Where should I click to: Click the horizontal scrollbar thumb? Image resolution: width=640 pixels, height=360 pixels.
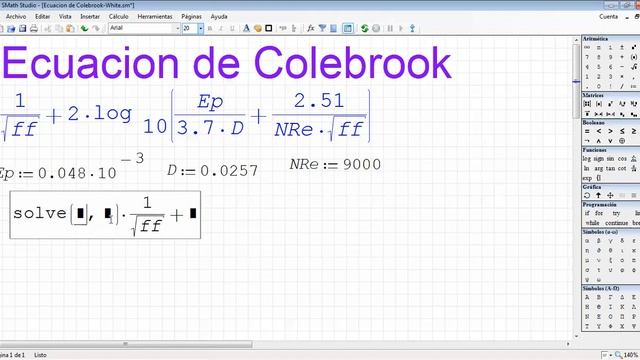tap(126, 344)
